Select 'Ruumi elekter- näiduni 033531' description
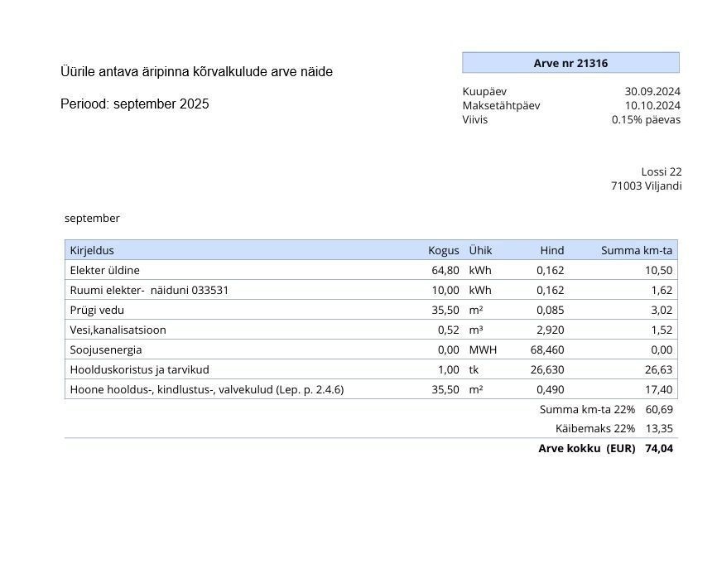 click(149, 291)
